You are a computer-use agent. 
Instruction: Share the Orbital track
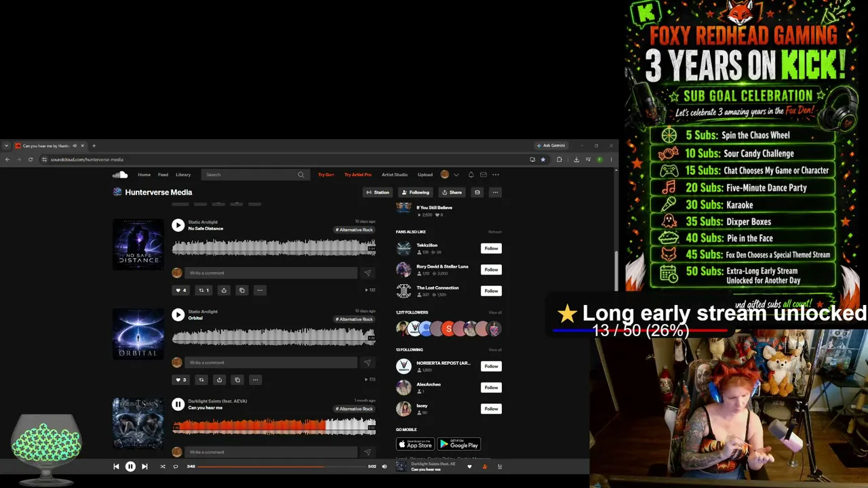coord(219,380)
